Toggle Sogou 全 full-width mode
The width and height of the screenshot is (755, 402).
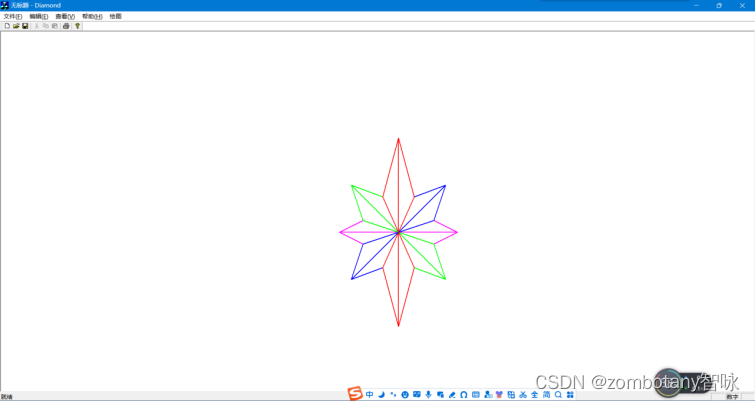[534, 395]
